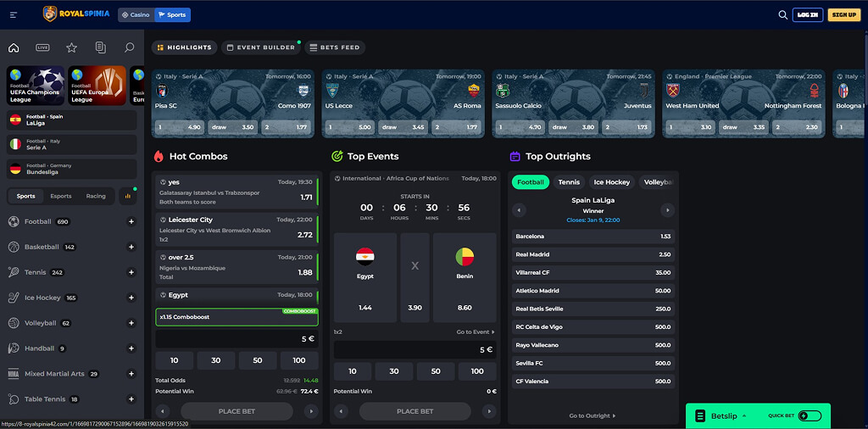868x429 pixels.
Task: Expand the Basketball category plus
Action: click(x=131, y=247)
